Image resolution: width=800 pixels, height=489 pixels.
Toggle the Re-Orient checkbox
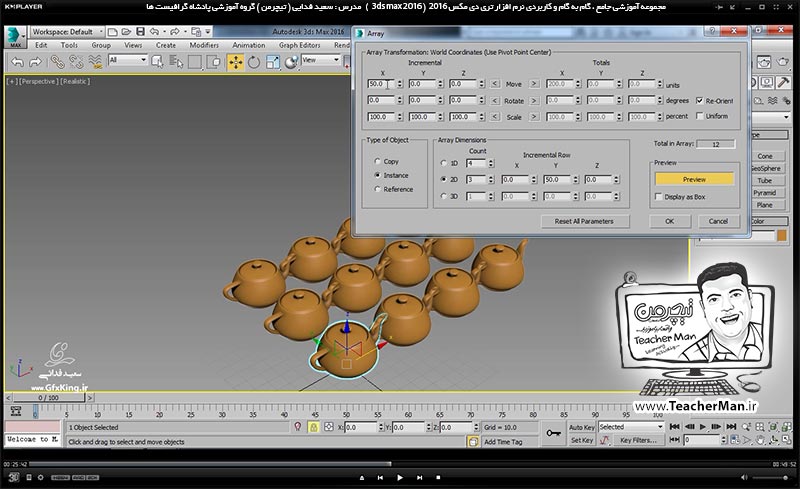pos(699,101)
